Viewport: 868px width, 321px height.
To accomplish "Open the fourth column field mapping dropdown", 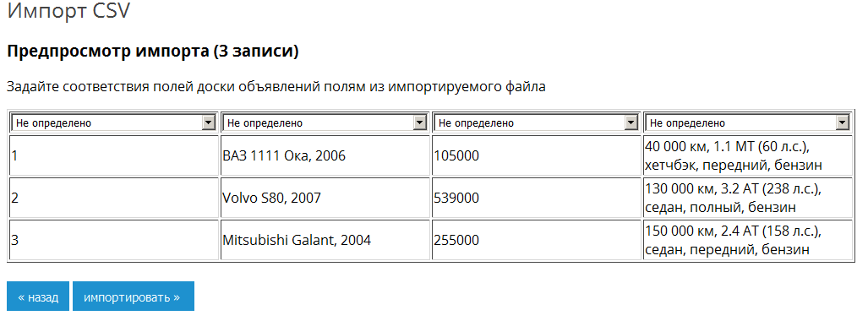I will 748,122.
